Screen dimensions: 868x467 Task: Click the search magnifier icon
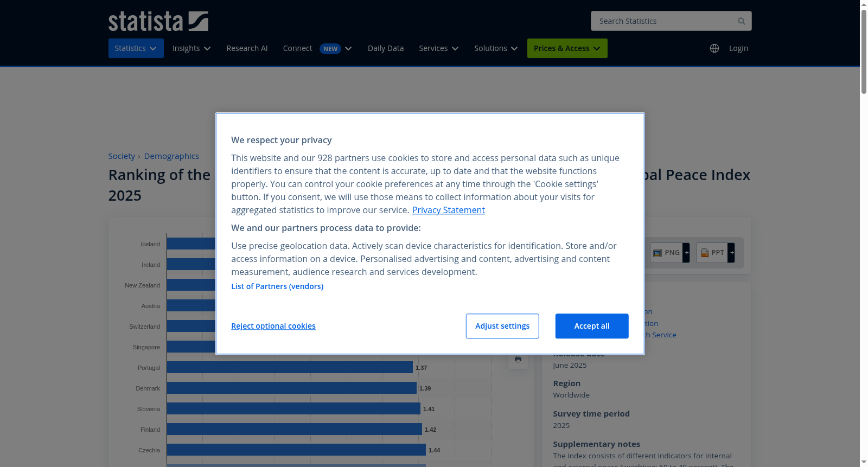click(x=742, y=21)
